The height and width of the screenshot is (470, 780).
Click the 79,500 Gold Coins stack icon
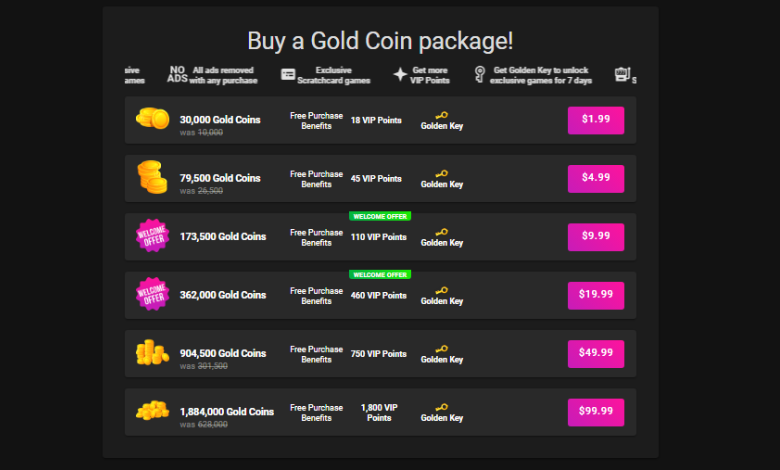coord(152,178)
